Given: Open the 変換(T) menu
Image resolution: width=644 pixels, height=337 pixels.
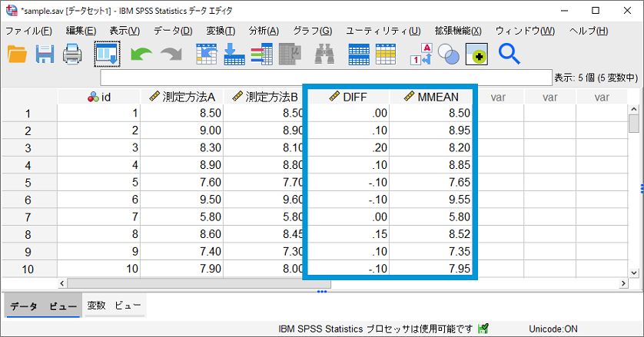Looking at the screenshot, I should tap(220, 31).
